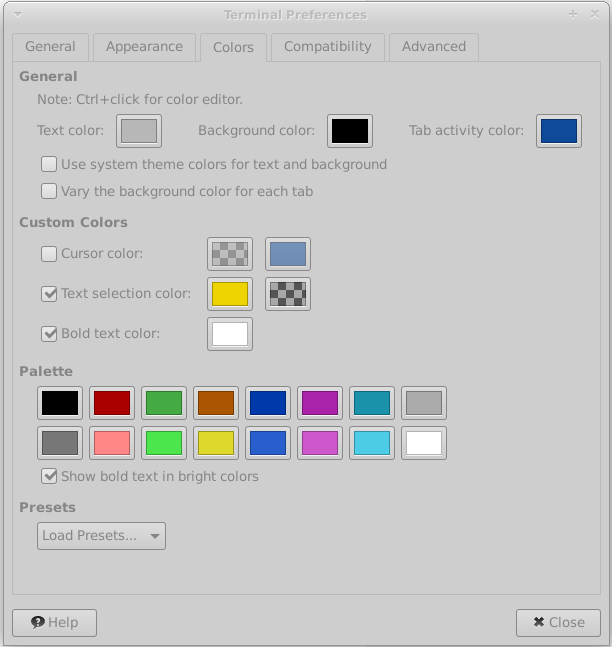Choose the dark green palette swatch
Screen dimensions: 612x647
tap(164, 403)
